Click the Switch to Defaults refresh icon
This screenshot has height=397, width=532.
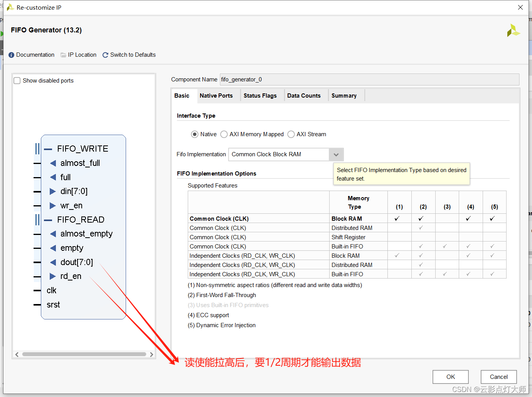coord(105,55)
